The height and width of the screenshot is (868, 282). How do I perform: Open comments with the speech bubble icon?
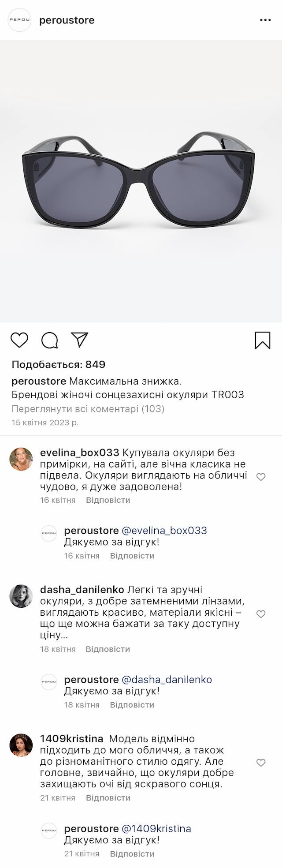tap(50, 340)
